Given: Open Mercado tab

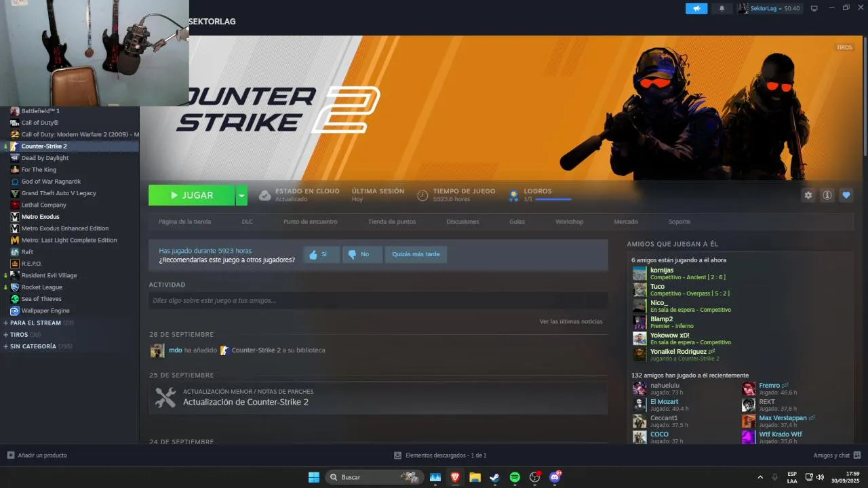Looking at the screenshot, I should coord(626,222).
